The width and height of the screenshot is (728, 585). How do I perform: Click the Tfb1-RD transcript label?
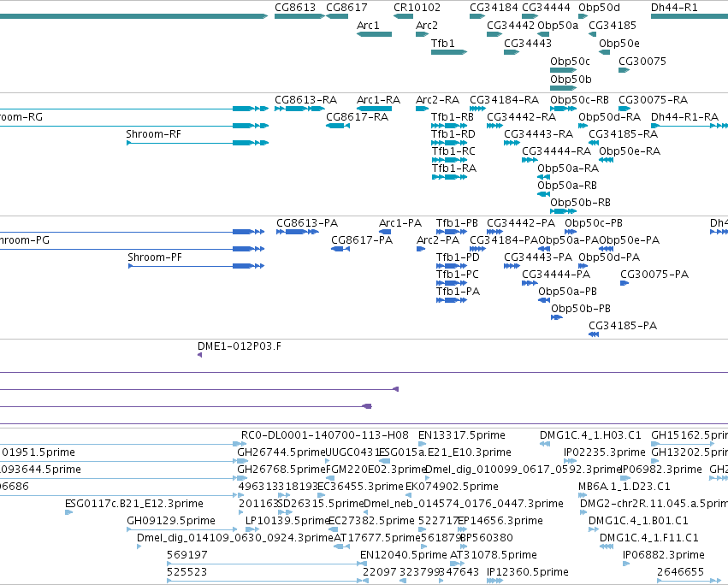(453, 134)
